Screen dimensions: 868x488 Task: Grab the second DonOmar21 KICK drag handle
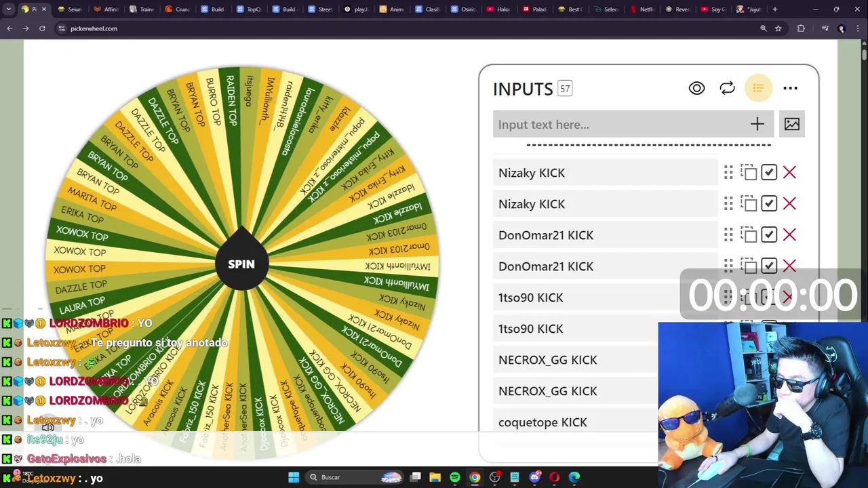[728, 266]
